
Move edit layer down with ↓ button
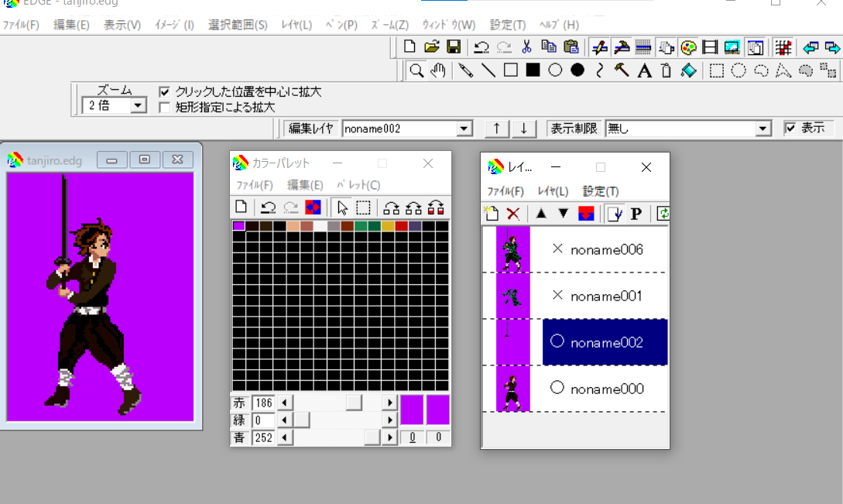click(x=524, y=129)
